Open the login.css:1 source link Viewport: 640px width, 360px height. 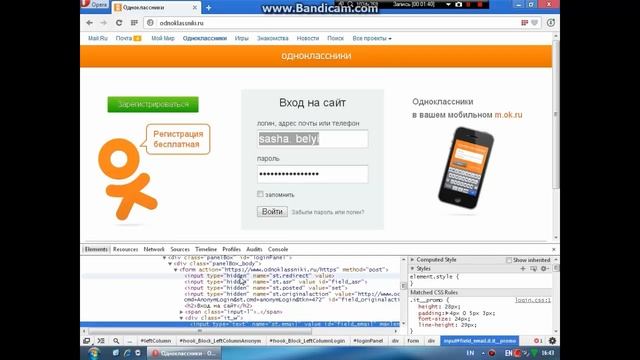click(533, 300)
